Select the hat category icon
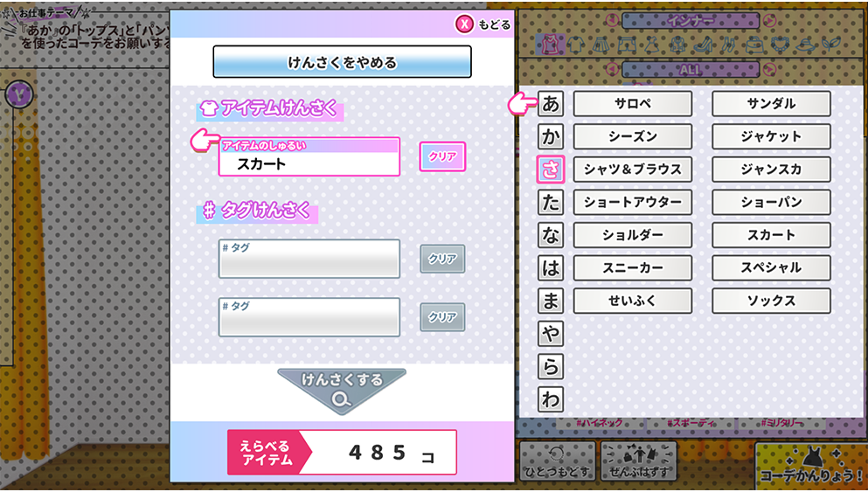Screen dimensions: 868x492 806,45
